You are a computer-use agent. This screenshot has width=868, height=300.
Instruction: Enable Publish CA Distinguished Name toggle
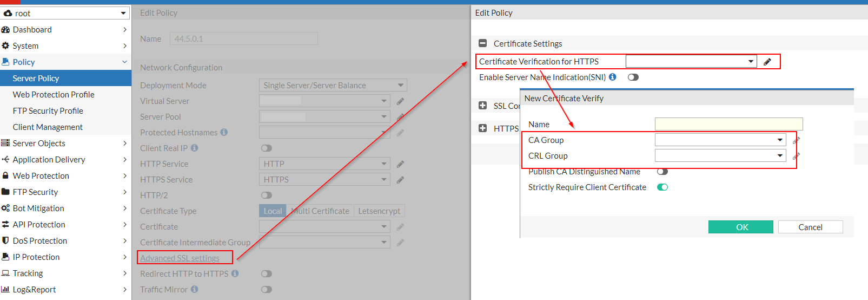(662, 172)
